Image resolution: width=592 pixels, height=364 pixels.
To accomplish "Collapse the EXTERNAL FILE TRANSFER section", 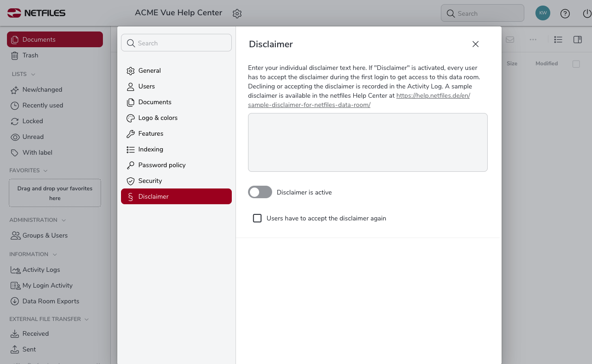I will click(x=86, y=319).
